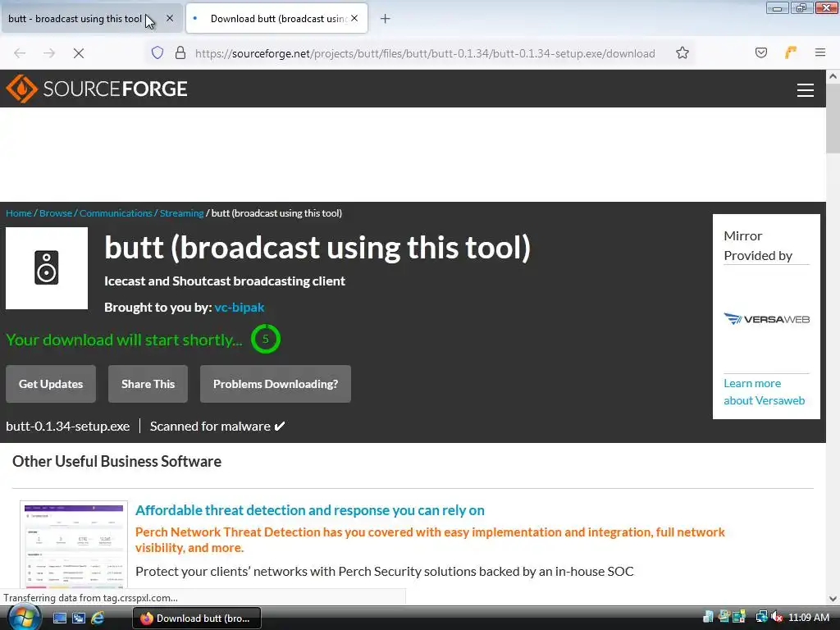Image resolution: width=840 pixels, height=630 pixels.
Task: Click Switch between windows quick launch icon
Action: tap(79, 619)
